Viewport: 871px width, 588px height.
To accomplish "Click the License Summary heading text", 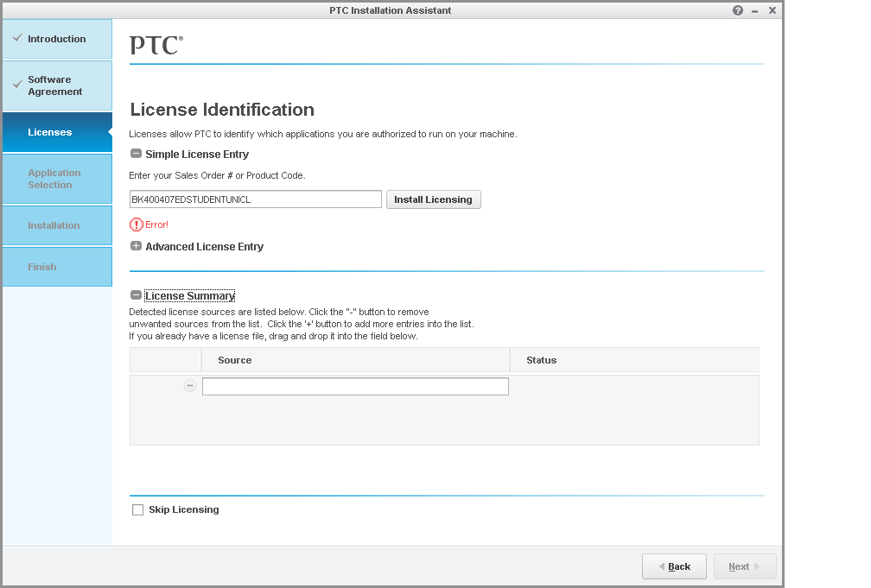I will click(190, 296).
